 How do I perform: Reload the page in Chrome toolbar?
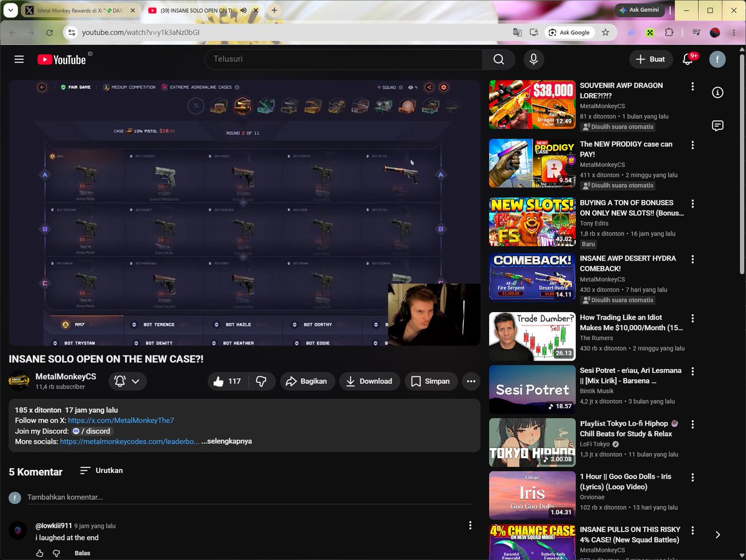tap(50, 32)
